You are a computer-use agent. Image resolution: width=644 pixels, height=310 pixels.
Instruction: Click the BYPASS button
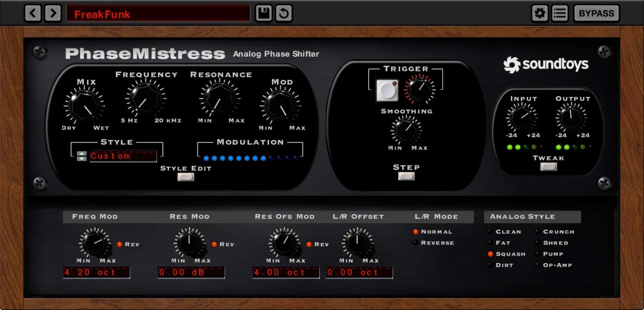(596, 13)
